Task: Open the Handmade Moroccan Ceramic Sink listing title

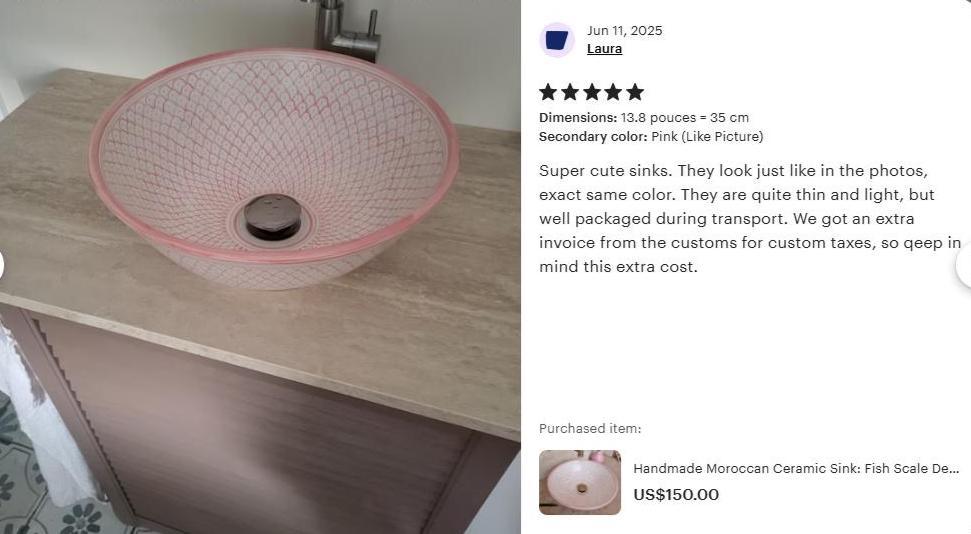Action: (796, 468)
